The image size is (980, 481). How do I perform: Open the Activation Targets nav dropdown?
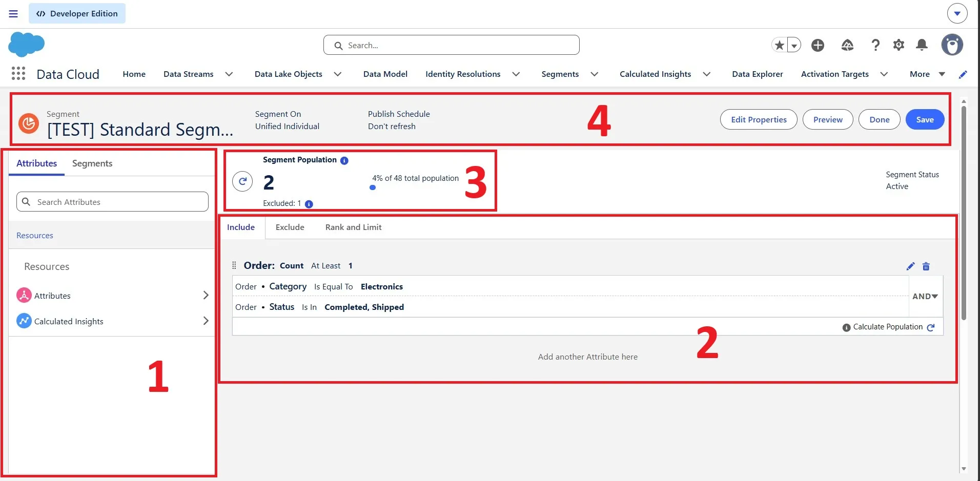(884, 74)
